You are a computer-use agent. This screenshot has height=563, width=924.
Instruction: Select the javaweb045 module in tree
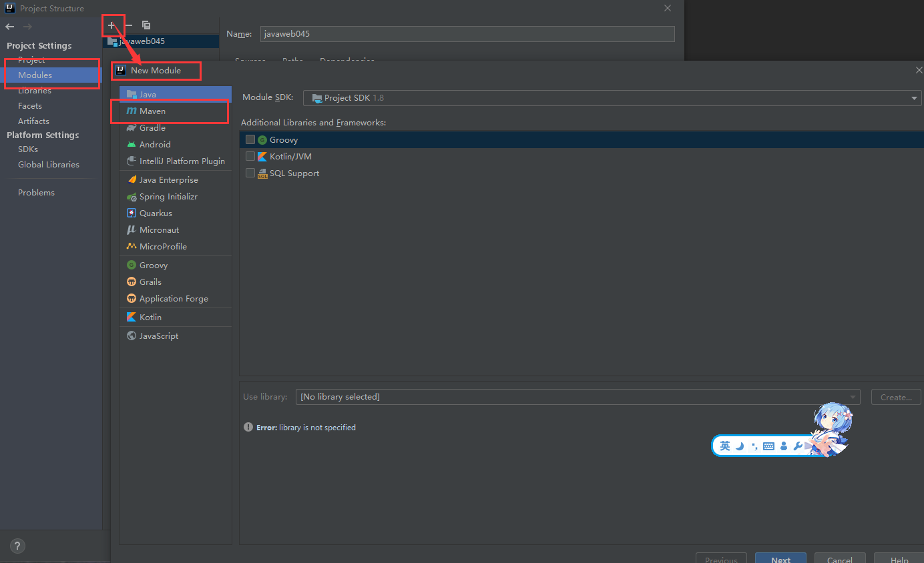tap(161, 41)
